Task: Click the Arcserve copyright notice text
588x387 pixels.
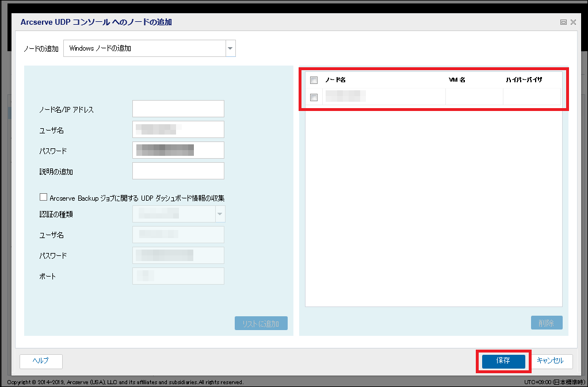Action: point(125,382)
